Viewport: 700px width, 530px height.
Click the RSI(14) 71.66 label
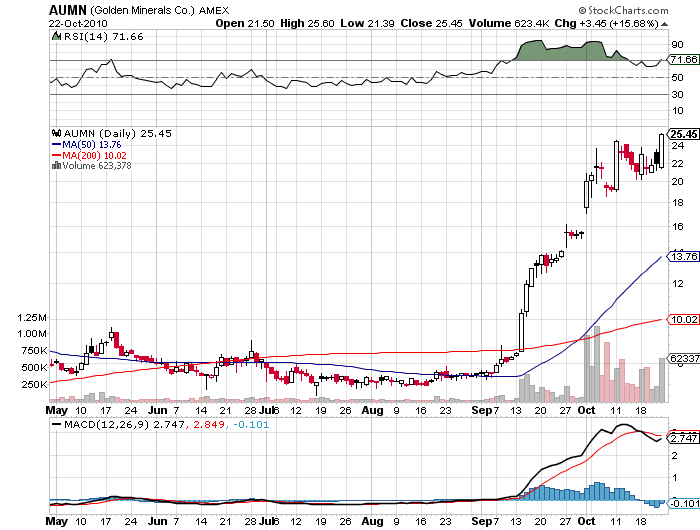104,37
